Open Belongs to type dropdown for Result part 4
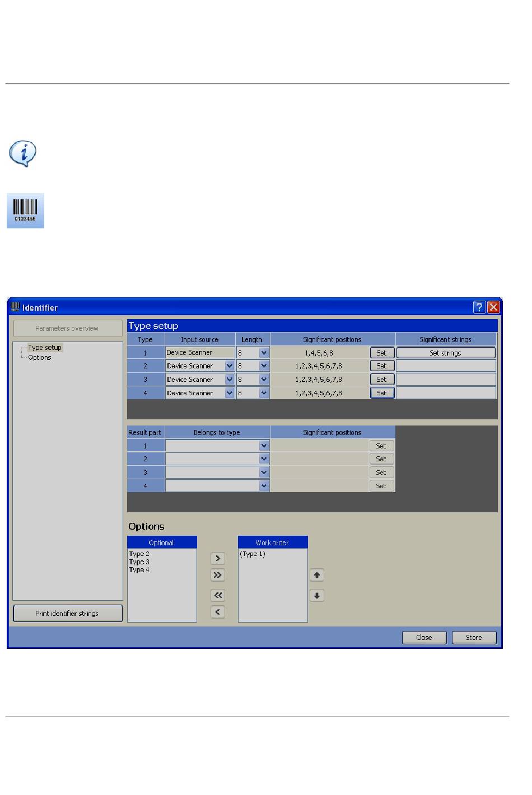This screenshot has height=795, width=532. coord(264,486)
